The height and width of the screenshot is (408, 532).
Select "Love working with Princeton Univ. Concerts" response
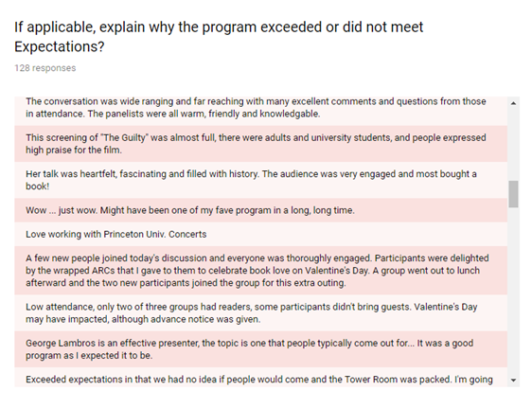pos(260,235)
